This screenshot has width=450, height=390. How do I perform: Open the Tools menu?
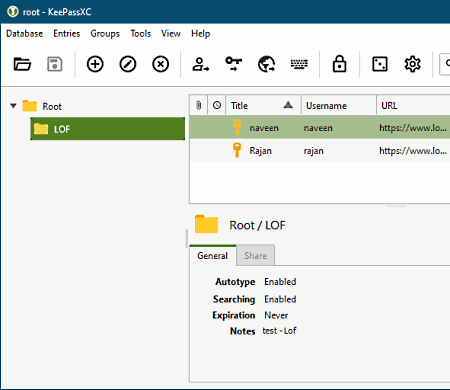tap(140, 34)
